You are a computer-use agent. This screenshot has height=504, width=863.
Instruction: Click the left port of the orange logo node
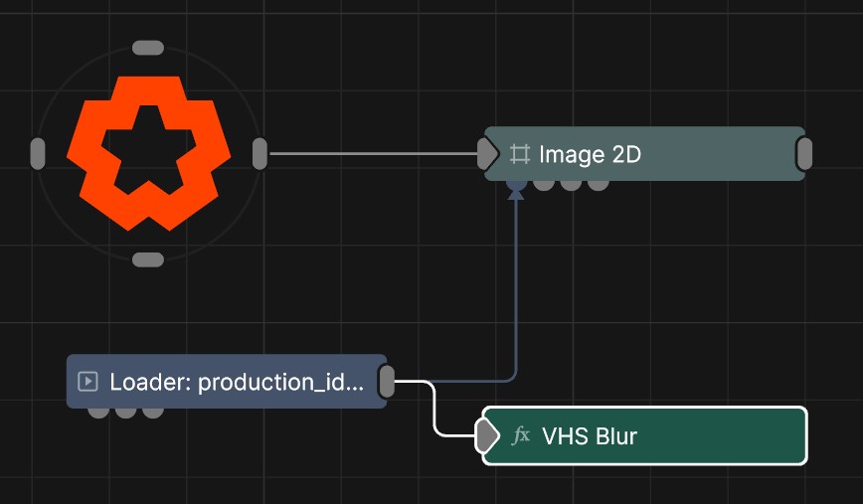click(x=38, y=154)
